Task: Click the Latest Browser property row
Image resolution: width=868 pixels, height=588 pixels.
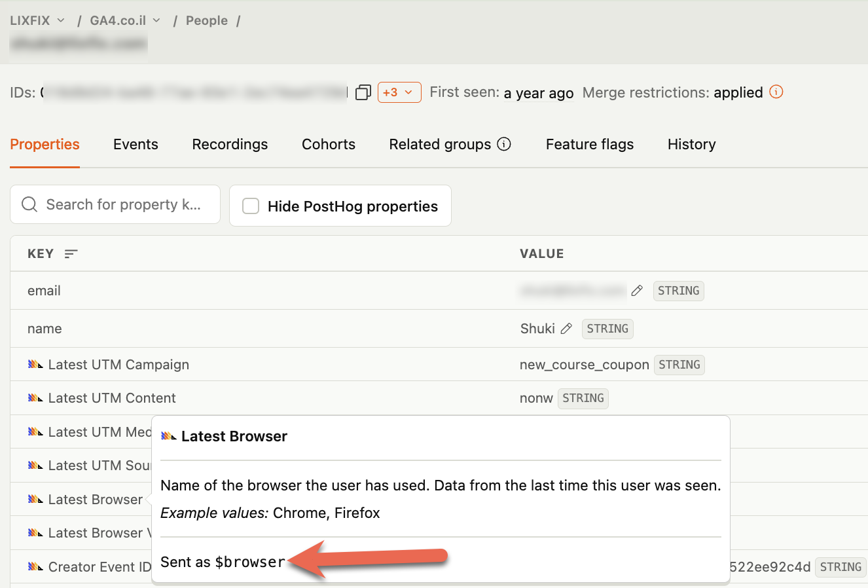Action: [x=85, y=500]
